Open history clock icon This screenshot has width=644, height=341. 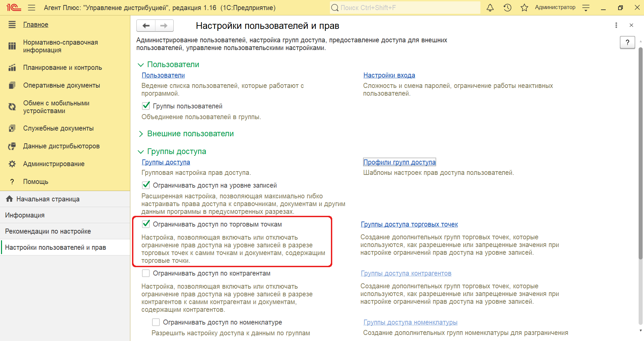507,7
